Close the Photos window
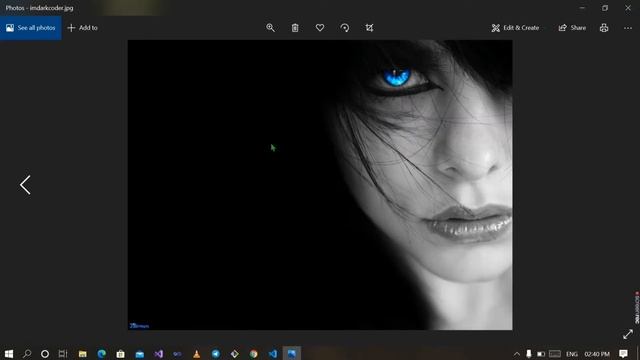 pyautogui.click(x=628, y=8)
